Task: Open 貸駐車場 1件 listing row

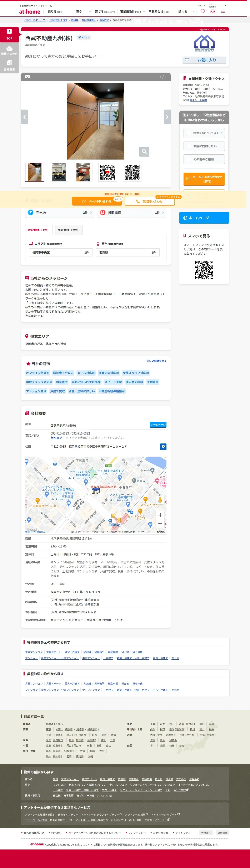Action: tap(132, 213)
